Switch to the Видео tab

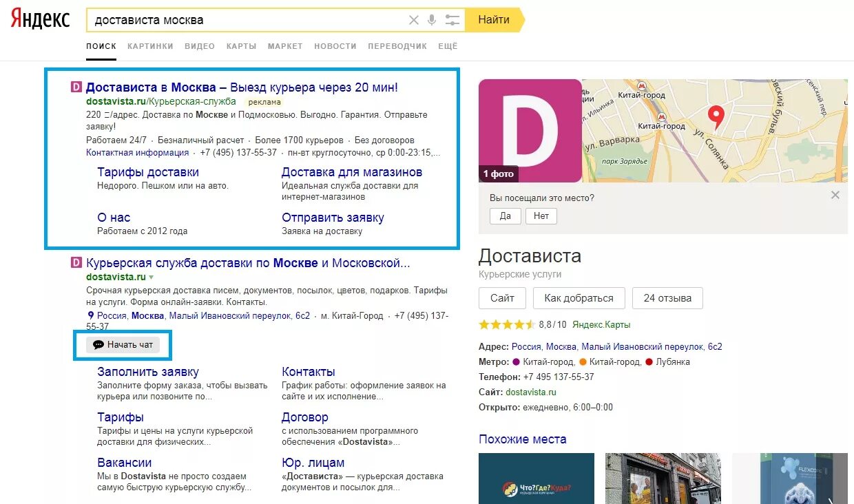[200, 46]
